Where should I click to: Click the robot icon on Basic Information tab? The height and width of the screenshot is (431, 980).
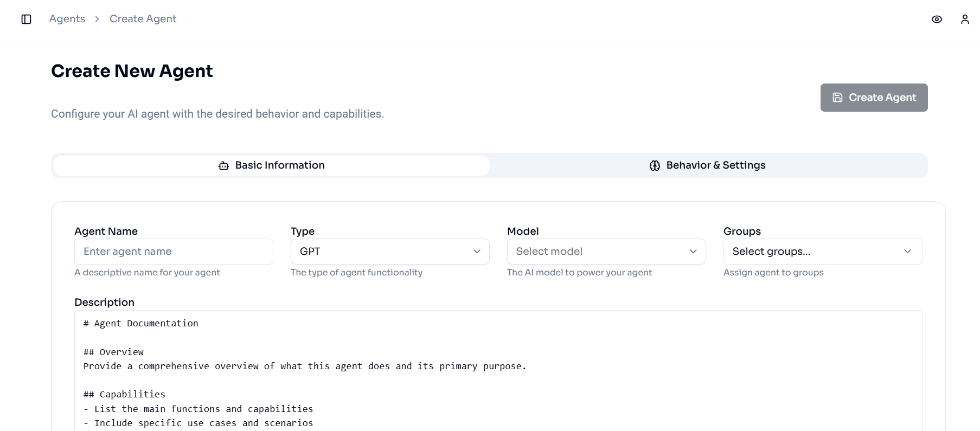coord(223,166)
